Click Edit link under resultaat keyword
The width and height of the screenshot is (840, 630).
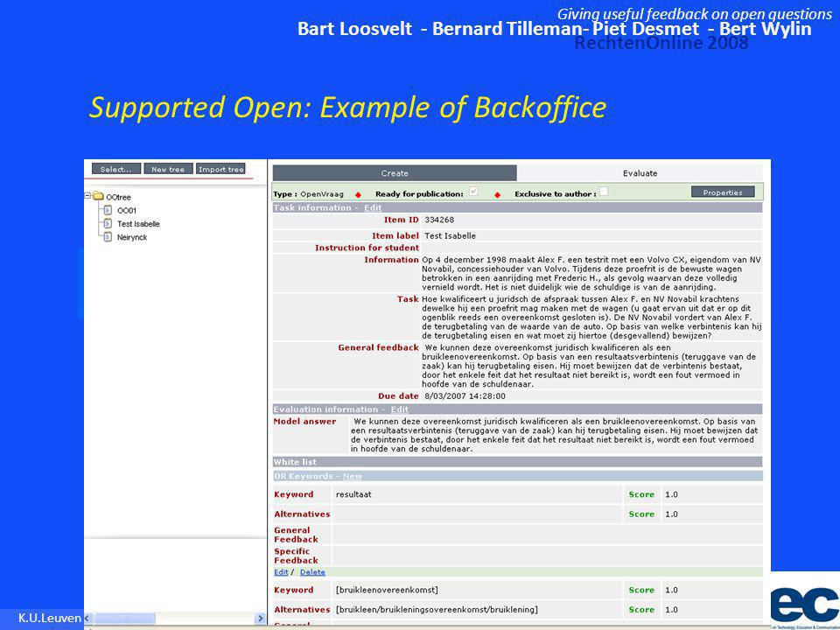coord(281,572)
